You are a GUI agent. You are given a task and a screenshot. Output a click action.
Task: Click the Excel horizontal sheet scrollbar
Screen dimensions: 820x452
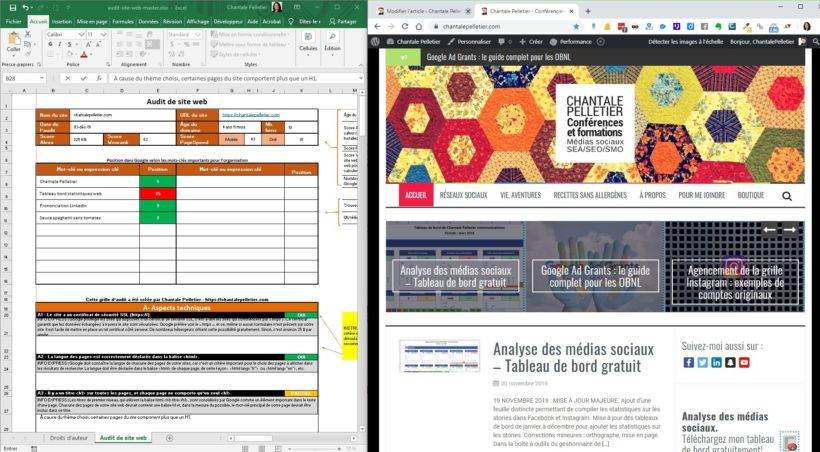pyautogui.click(x=253, y=438)
